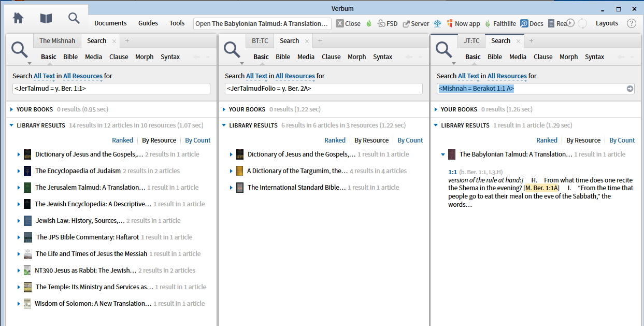644x326 pixels.
Task: Open the Now app shortcut
Action: click(x=463, y=23)
